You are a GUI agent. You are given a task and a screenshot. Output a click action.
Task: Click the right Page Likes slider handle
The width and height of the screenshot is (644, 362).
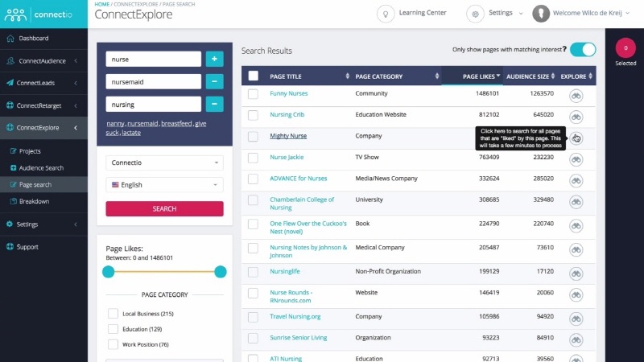click(220, 272)
